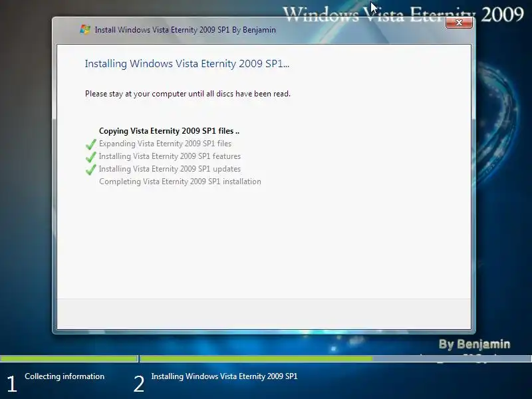Click the green checkmark beside Expanding files

coord(91,144)
